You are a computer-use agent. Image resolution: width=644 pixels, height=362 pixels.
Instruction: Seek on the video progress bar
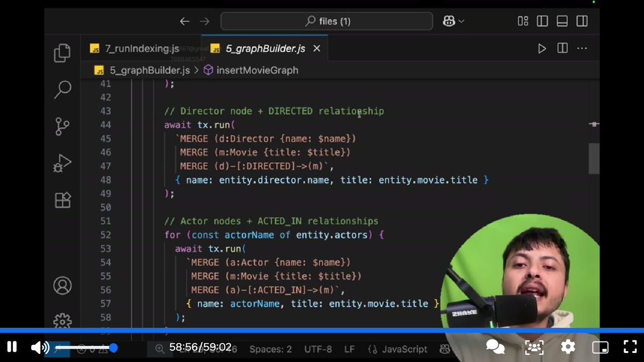(x=322, y=330)
